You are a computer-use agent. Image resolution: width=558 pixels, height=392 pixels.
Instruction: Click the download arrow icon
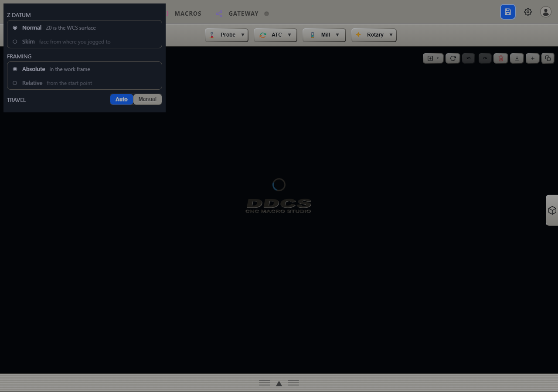(x=517, y=58)
